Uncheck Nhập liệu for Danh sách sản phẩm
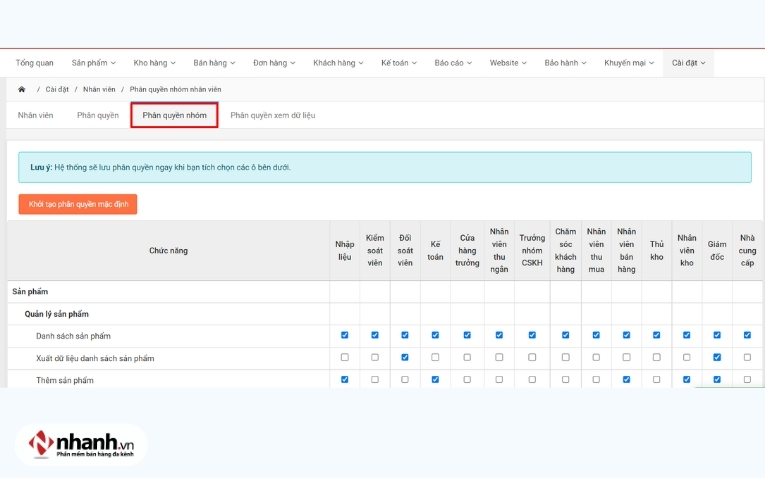The width and height of the screenshot is (765, 478). (345, 335)
